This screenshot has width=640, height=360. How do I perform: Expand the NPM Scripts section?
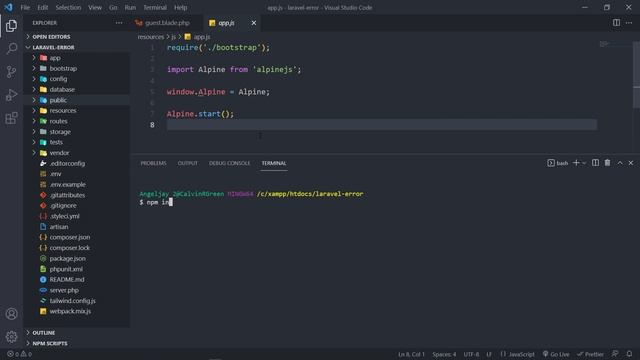click(x=77, y=343)
